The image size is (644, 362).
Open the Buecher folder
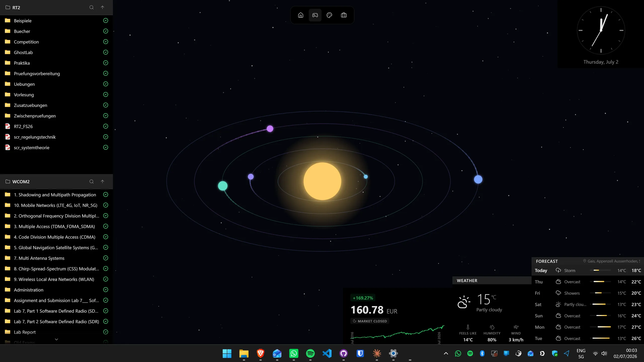(56, 31)
